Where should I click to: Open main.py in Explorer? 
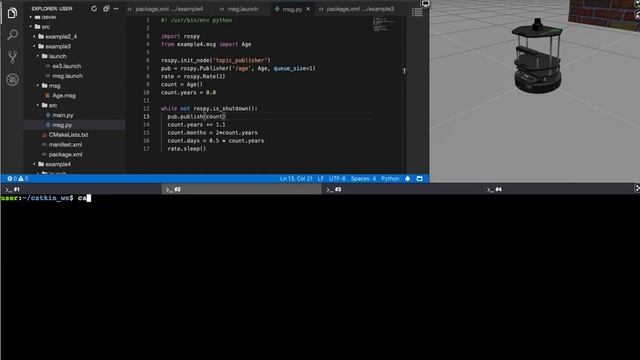(62, 115)
